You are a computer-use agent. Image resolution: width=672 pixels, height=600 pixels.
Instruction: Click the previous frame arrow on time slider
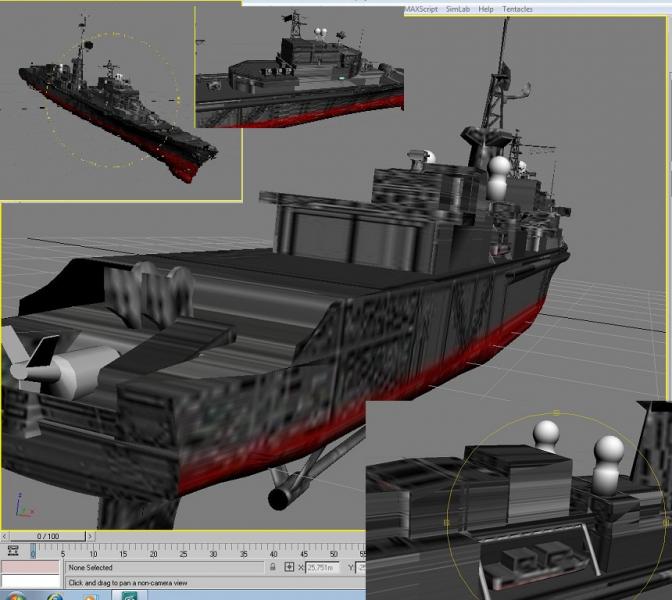click(x=5, y=536)
